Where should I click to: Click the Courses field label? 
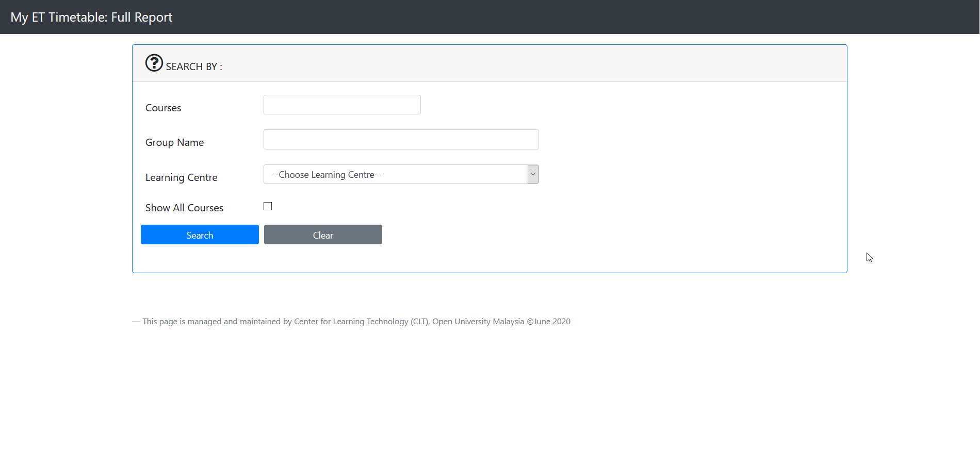tap(163, 108)
